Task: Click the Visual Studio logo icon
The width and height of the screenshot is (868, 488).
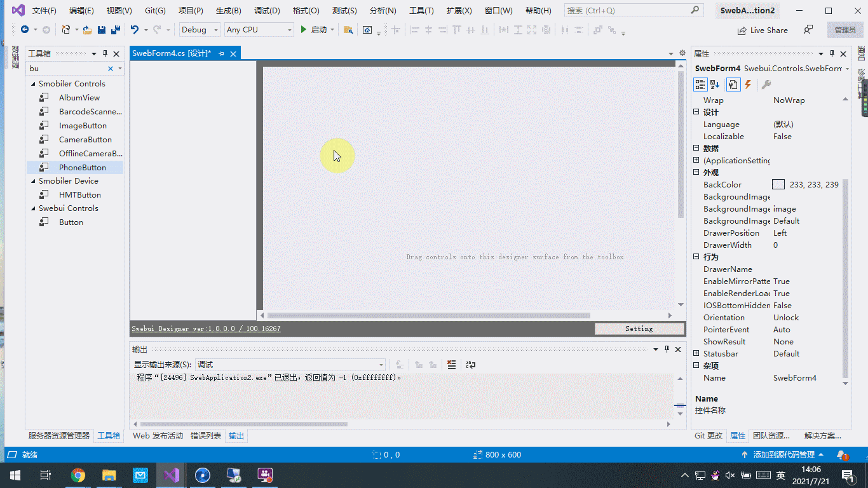Action: [x=18, y=10]
